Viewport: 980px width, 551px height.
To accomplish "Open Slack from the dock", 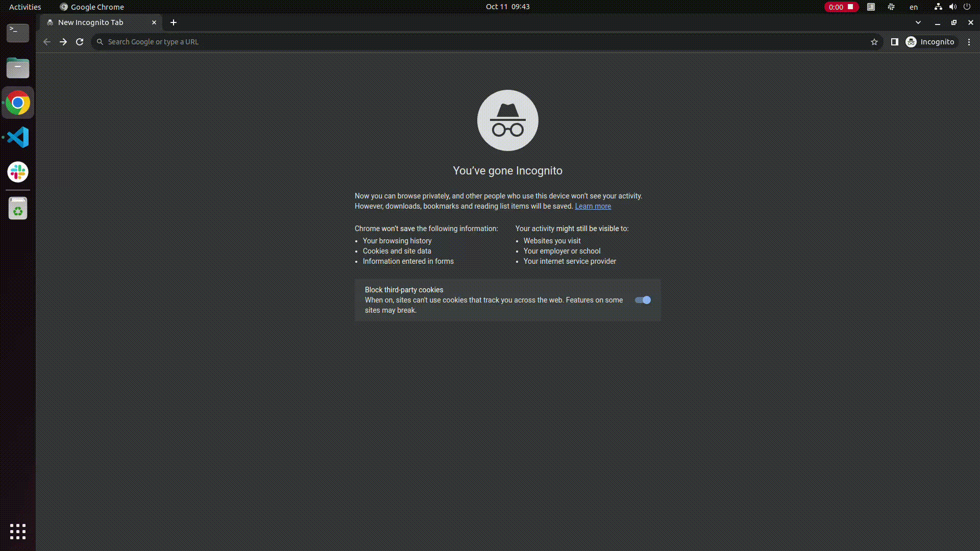I will pyautogui.click(x=18, y=172).
